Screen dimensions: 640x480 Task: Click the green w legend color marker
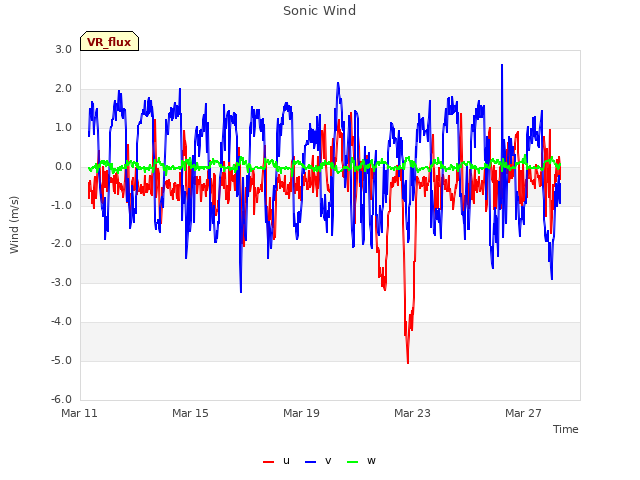[352, 462]
